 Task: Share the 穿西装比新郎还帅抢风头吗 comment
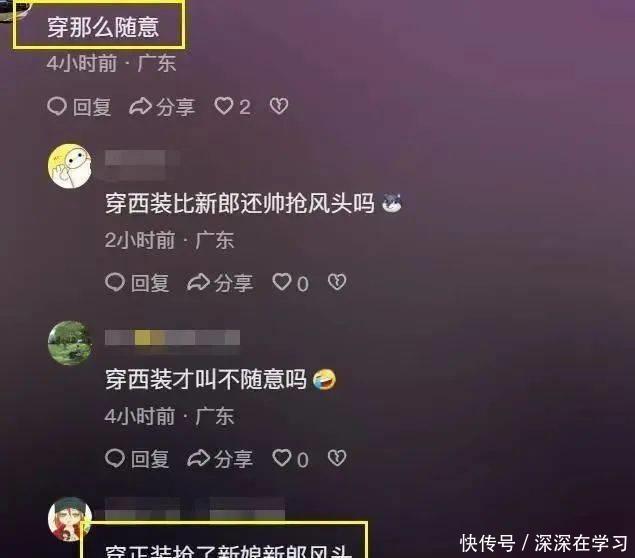pyautogui.click(x=220, y=283)
